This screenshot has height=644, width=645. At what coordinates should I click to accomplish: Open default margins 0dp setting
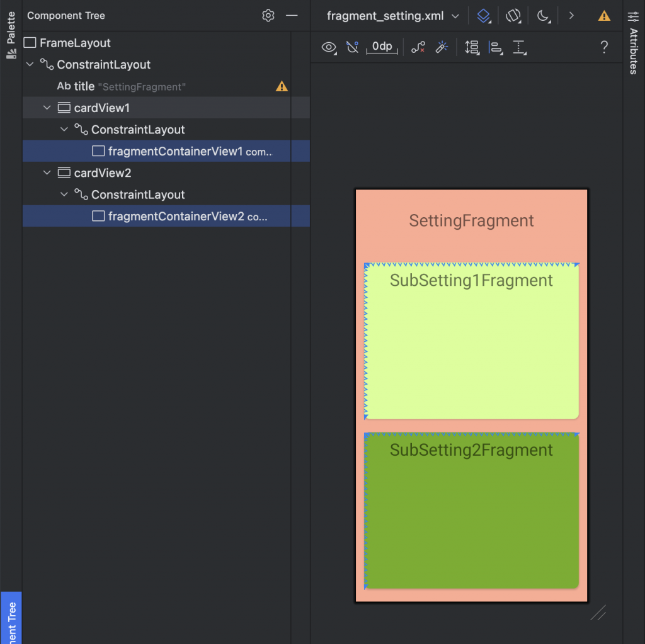pyautogui.click(x=382, y=47)
